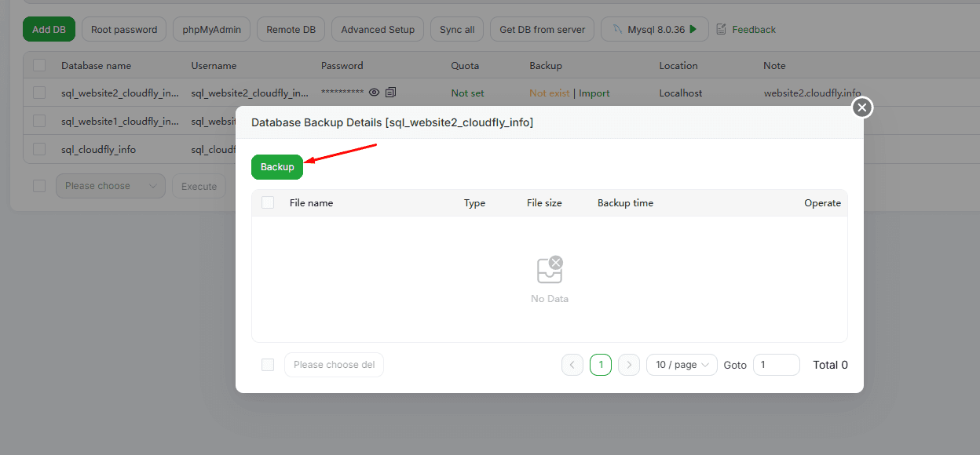Screen dimensions: 980x455
Task: Select all backup files checkbox in header
Action: (268, 202)
